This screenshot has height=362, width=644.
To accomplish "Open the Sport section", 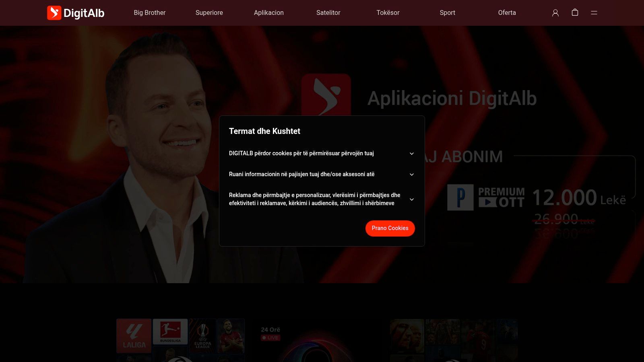I will coord(447,12).
